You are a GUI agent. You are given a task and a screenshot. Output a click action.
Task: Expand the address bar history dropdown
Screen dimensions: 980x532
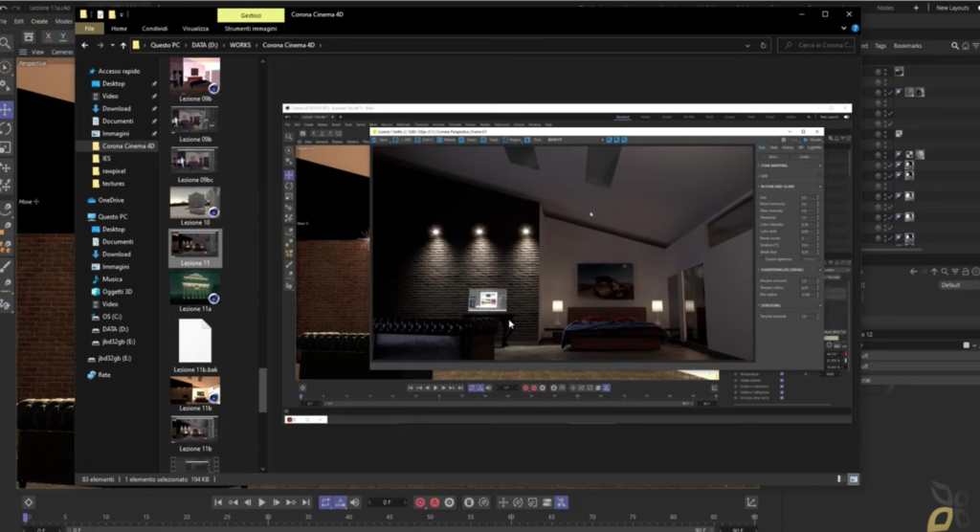coord(747,45)
